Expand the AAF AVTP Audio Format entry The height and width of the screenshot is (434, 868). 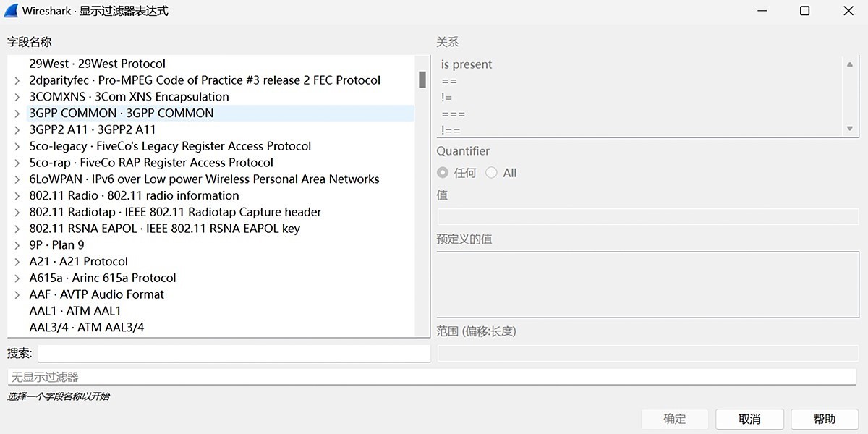click(x=17, y=294)
